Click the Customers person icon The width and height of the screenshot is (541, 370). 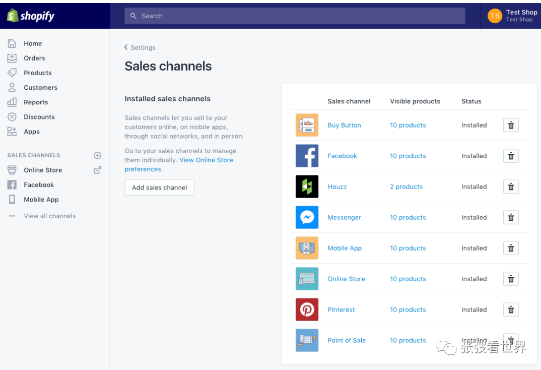click(12, 87)
